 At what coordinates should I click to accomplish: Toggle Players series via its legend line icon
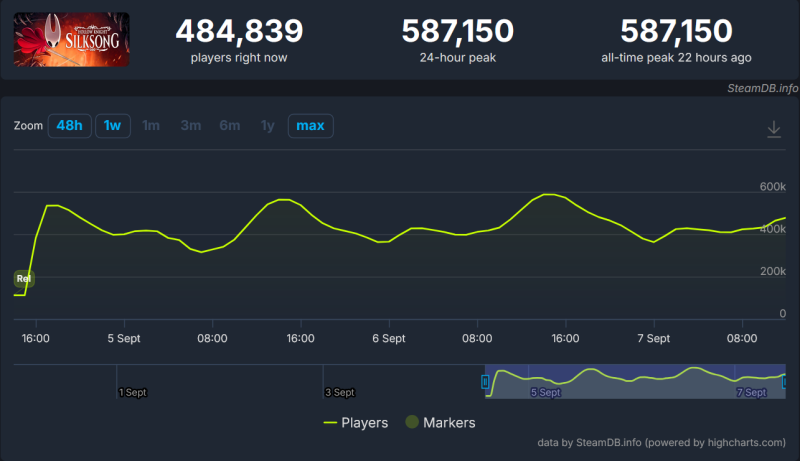330,423
